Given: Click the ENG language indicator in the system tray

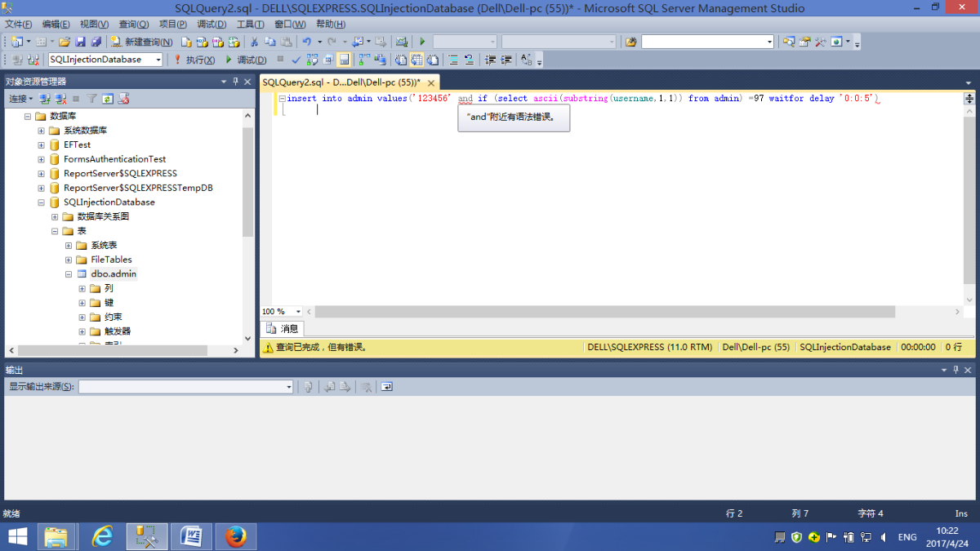Looking at the screenshot, I should click(907, 537).
